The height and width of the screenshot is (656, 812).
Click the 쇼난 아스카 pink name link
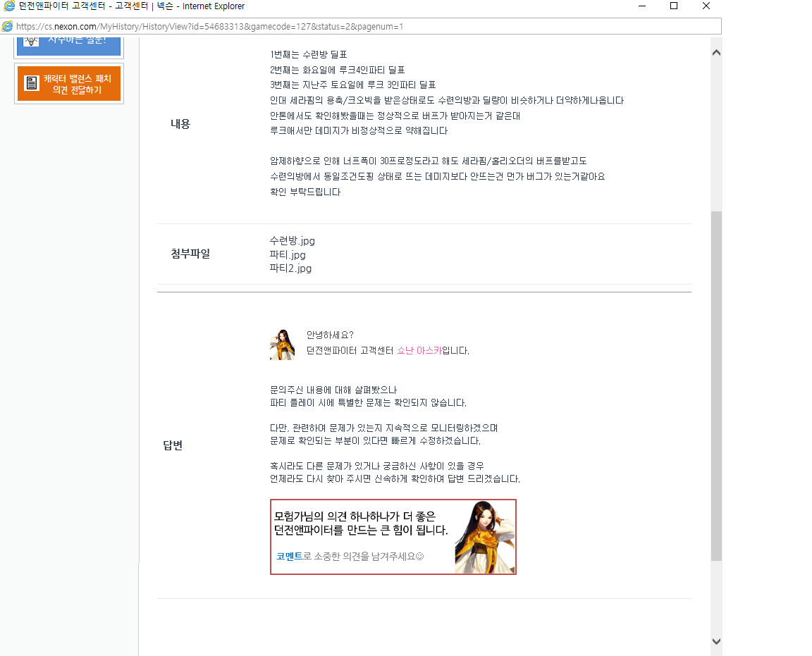(419, 350)
